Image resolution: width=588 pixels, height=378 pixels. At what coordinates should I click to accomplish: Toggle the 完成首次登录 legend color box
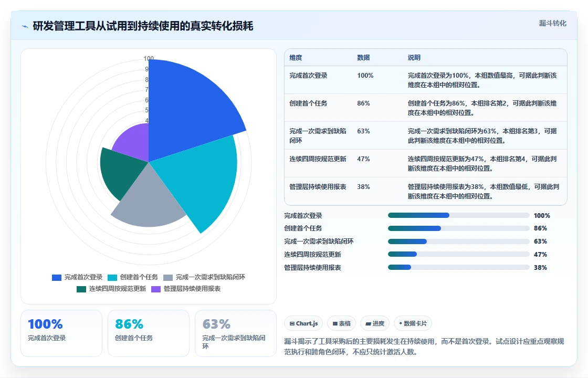pyautogui.click(x=57, y=278)
